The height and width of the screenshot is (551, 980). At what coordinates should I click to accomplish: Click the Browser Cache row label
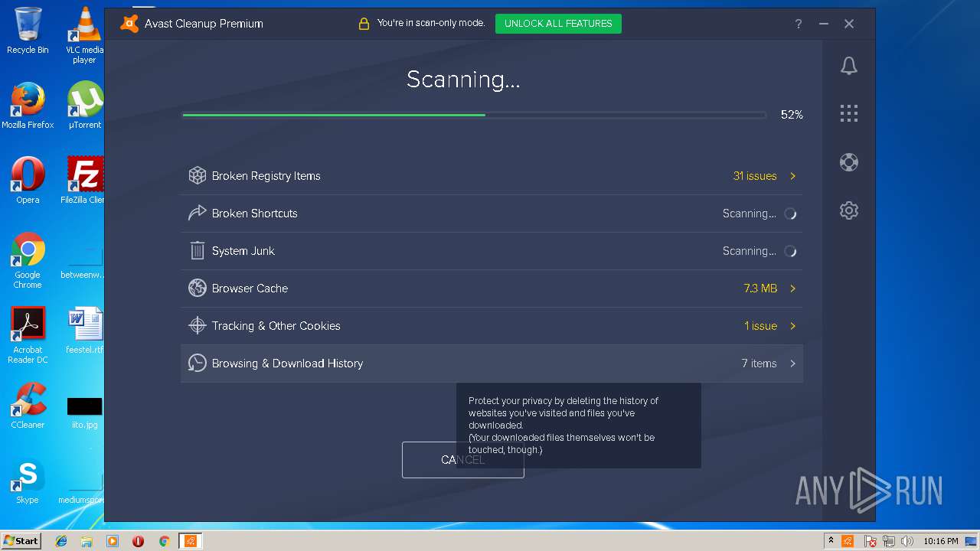click(x=250, y=289)
